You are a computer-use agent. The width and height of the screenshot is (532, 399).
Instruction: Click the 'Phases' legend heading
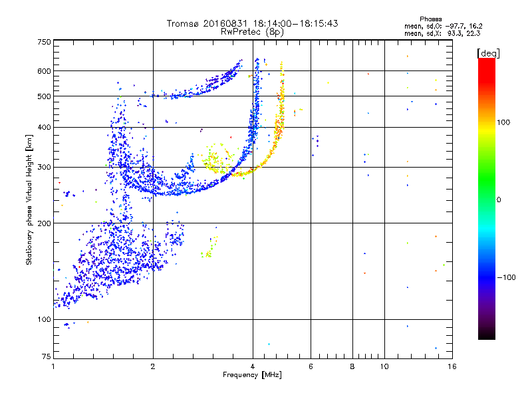point(430,19)
